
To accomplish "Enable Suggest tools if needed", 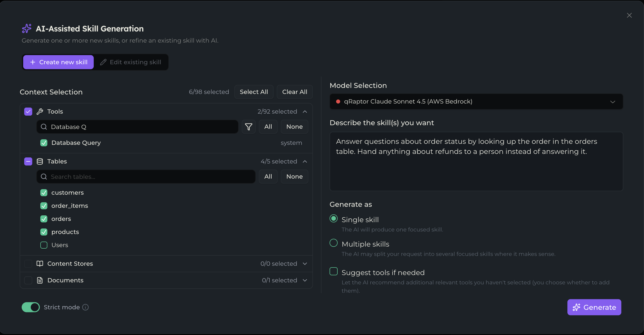I will tap(334, 271).
